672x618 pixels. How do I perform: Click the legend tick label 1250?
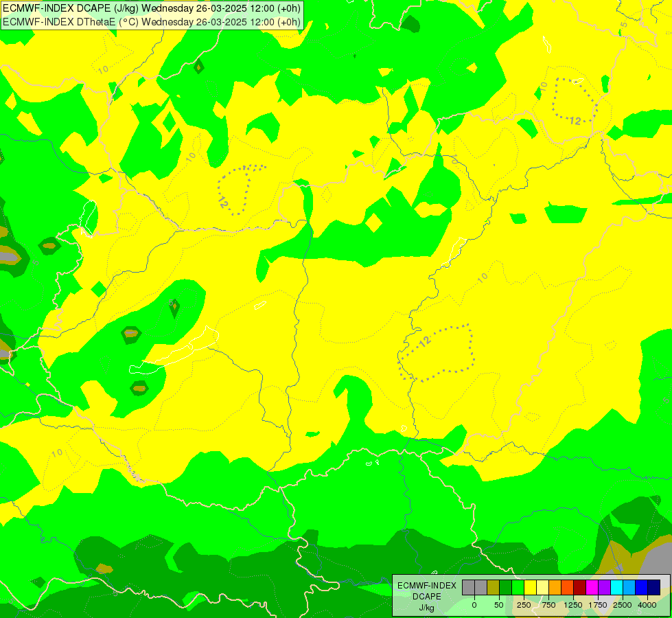pyautogui.click(x=573, y=605)
